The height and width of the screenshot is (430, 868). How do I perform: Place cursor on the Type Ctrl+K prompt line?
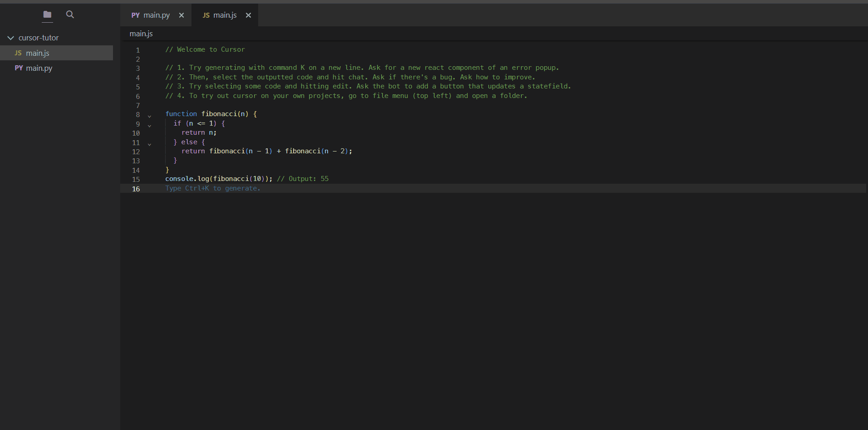click(x=213, y=188)
